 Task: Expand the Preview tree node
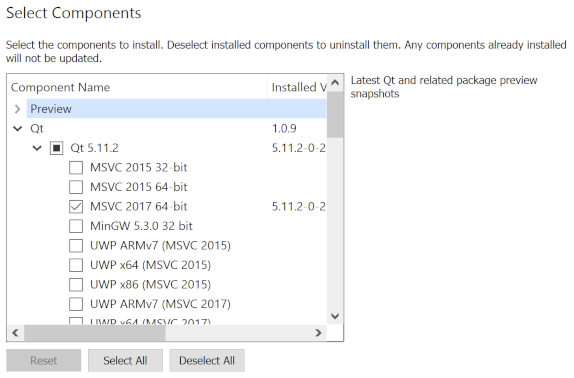coord(17,109)
